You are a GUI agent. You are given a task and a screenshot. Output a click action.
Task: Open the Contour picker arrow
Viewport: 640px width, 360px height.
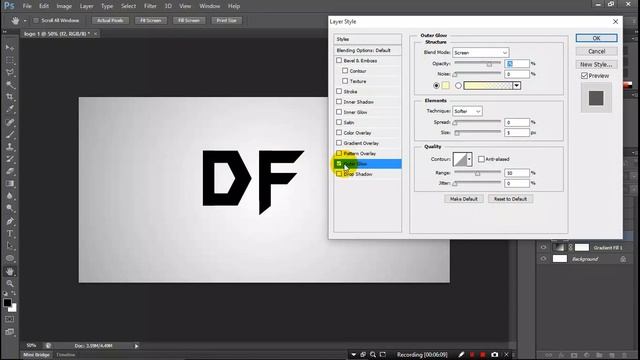click(x=469, y=159)
